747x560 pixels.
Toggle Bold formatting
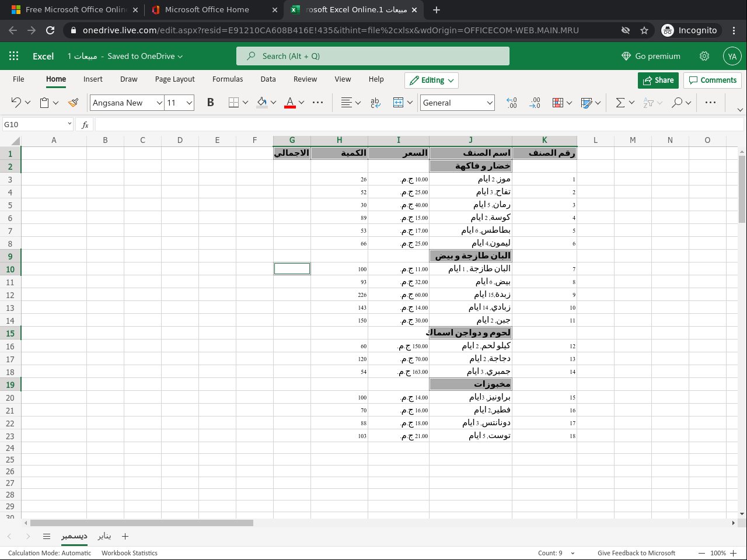tap(211, 103)
